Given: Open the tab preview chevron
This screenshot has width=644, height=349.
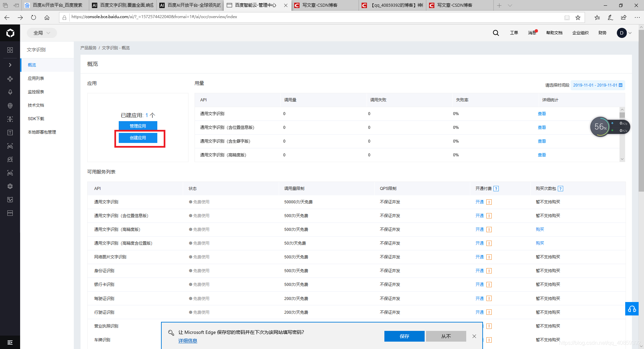Looking at the screenshot, I should pyautogui.click(x=510, y=5).
